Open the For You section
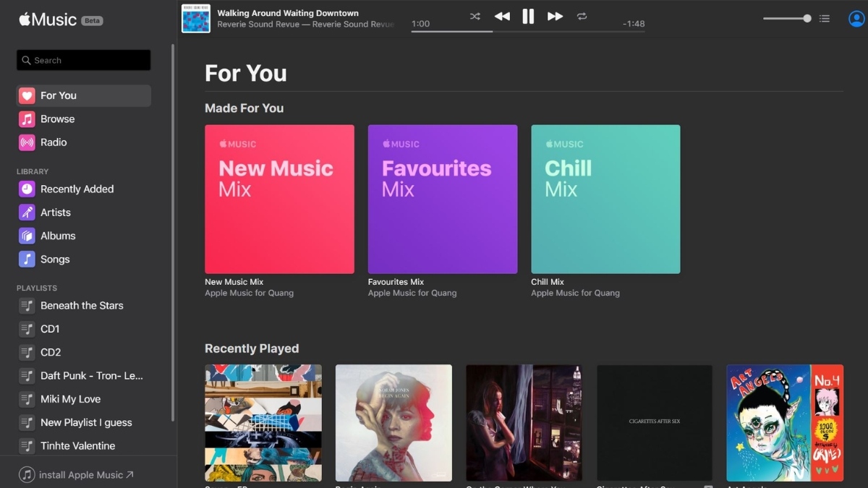This screenshot has width=868, height=488. pos(84,95)
